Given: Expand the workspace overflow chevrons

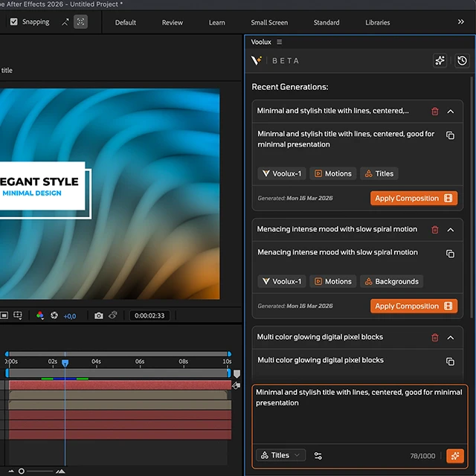Looking at the screenshot, I should tap(460, 22).
